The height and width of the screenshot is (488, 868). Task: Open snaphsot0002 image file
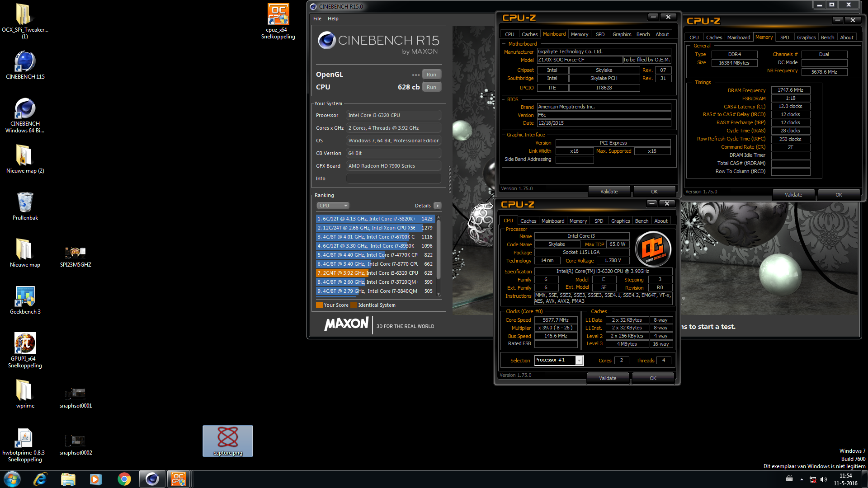point(75,445)
